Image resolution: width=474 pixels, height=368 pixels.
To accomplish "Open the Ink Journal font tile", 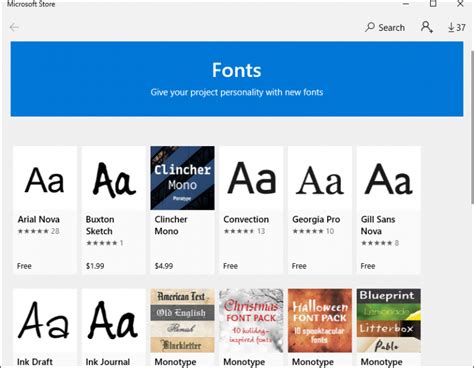I will coord(114,328).
